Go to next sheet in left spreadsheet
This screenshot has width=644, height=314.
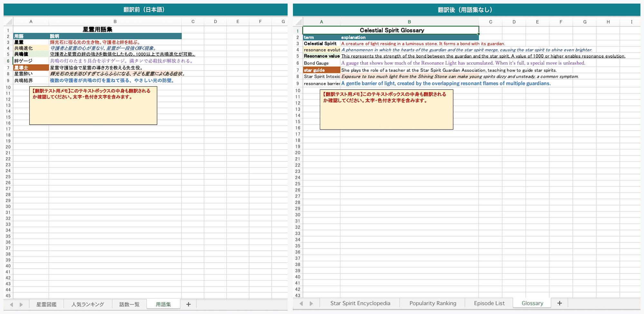pos(21,304)
